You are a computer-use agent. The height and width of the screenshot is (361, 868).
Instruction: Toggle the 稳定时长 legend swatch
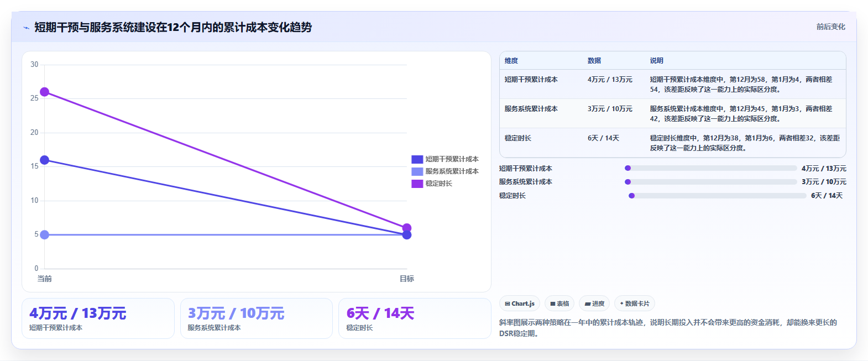tap(417, 184)
